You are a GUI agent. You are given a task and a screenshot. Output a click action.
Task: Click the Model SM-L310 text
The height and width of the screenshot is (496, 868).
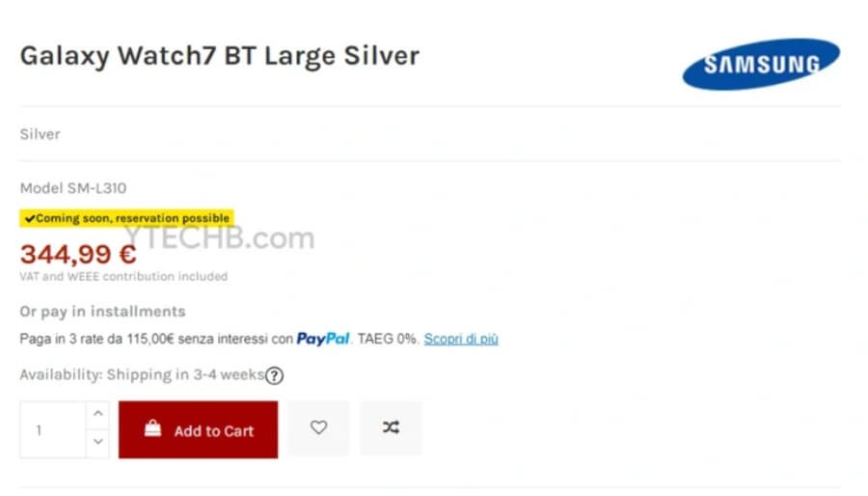click(73, 188)
